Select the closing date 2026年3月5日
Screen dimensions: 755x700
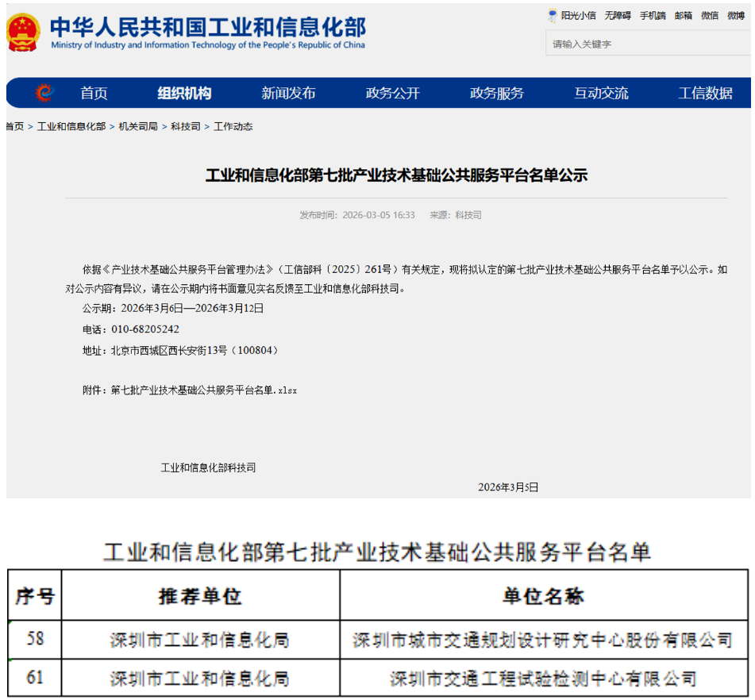(508, 487)
